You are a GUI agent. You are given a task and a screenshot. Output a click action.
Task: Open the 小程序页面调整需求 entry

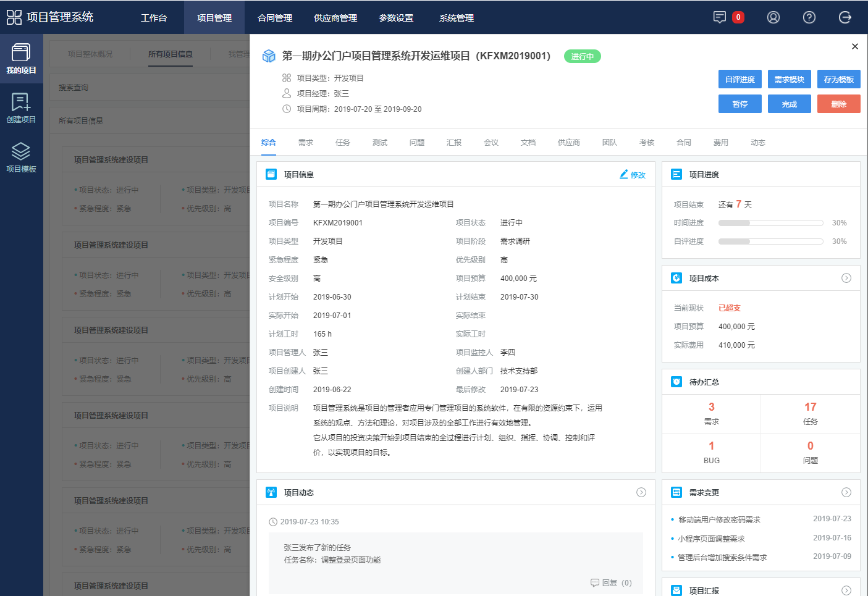coord(711,539)
